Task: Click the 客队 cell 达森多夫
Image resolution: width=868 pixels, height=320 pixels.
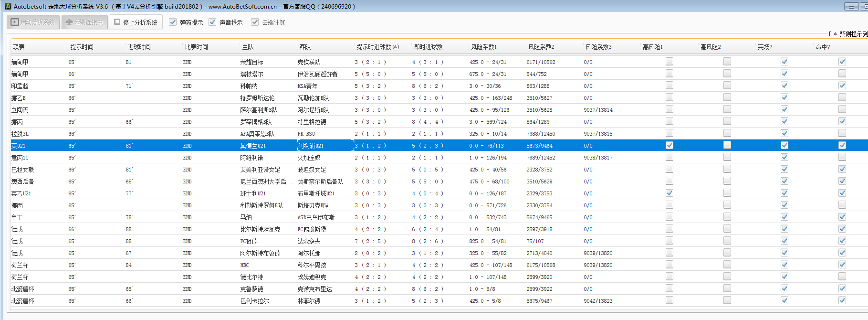Action: point(309,241)
